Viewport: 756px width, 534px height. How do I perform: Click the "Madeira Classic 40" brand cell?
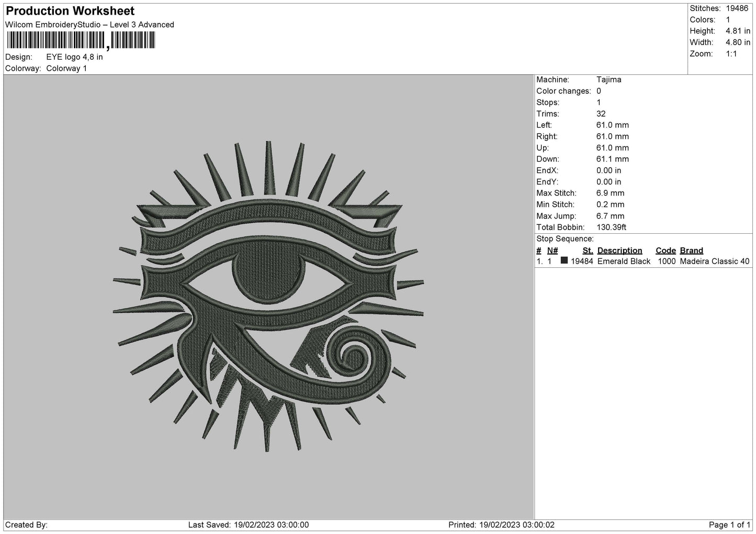(x=715, y=262)
